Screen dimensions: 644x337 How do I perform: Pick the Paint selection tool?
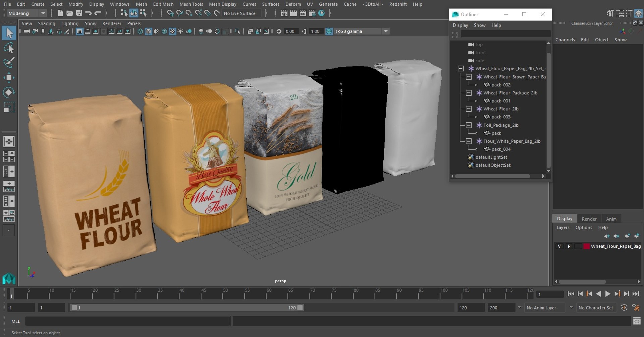(x=9, y=63)
